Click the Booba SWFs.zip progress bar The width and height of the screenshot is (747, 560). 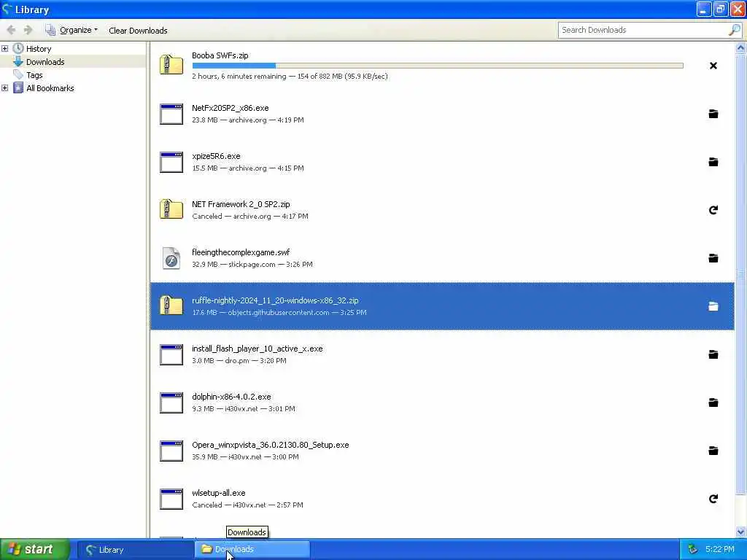[x=438, y=66]
